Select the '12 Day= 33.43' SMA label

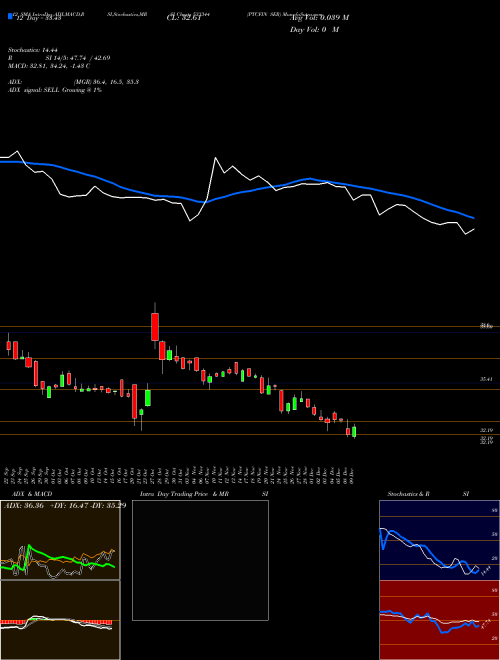pos(38,18)
